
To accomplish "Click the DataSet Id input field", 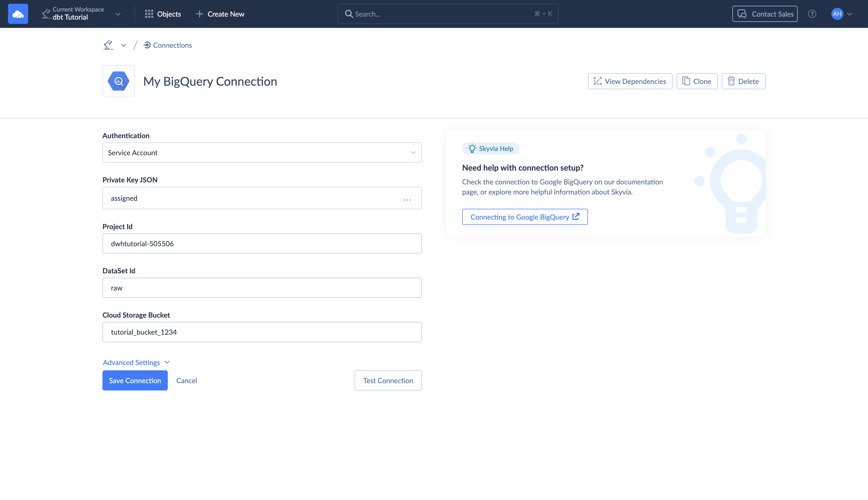I will 262,288.
